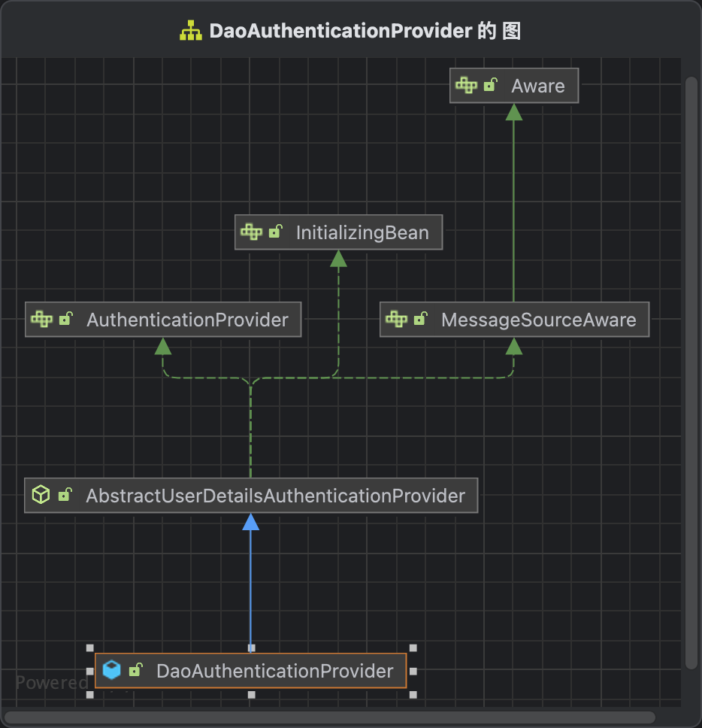Click the MessageSourceAware node label
Image resolution: width=702 pixels, height=728 pixels.
point(539,319)
